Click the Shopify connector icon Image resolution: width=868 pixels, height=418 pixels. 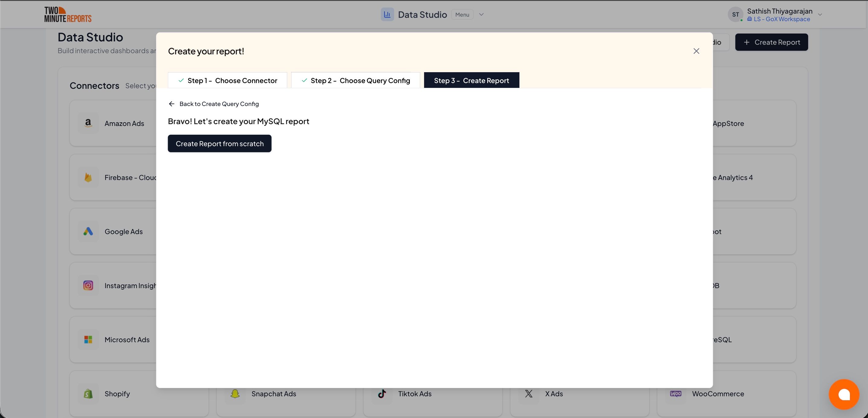click(88, 394)
